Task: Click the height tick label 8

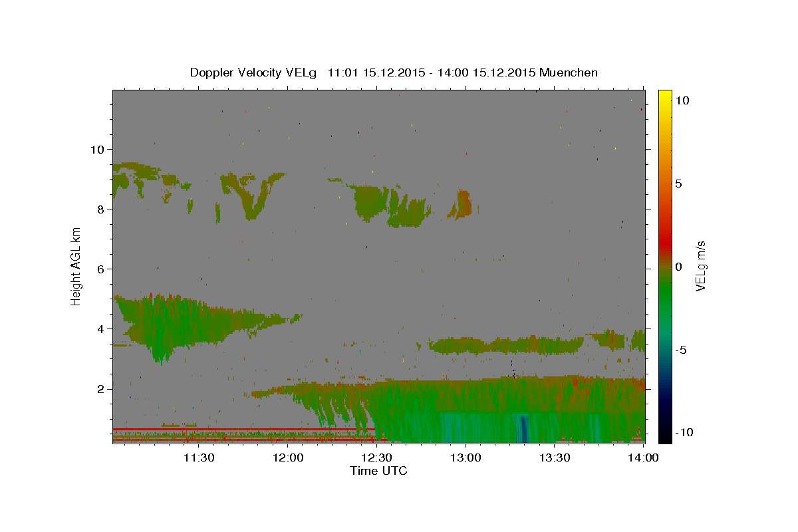Action: pyautogui.click(x=100, y=209)
